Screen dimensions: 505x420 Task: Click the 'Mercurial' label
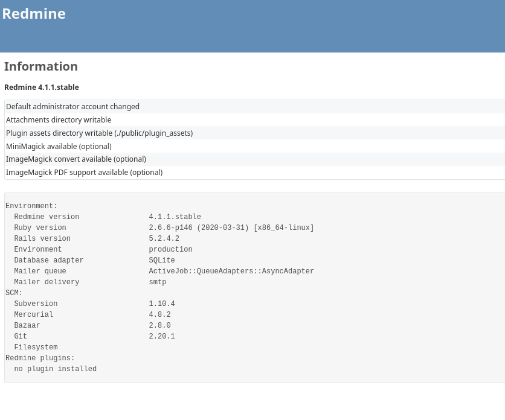33,314
